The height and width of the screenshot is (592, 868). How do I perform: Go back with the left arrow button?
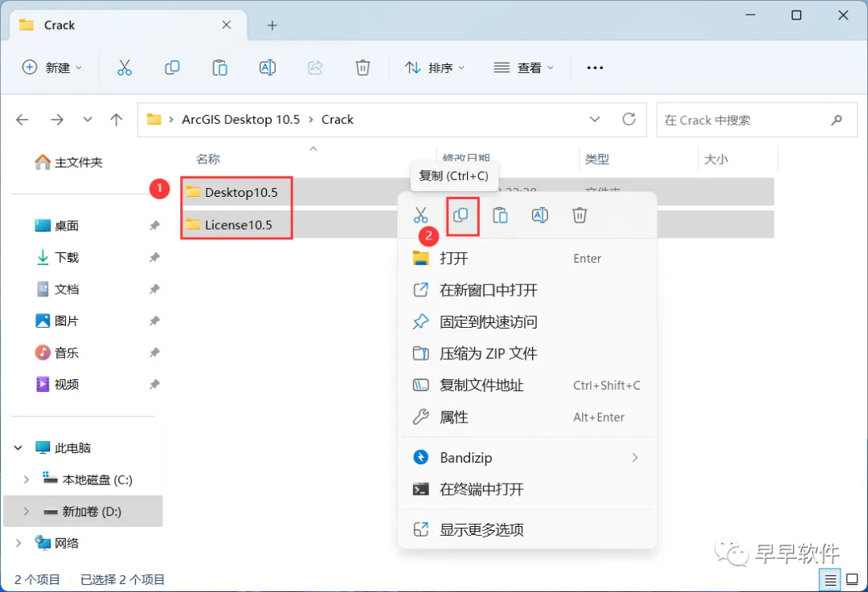click(23, 120)
